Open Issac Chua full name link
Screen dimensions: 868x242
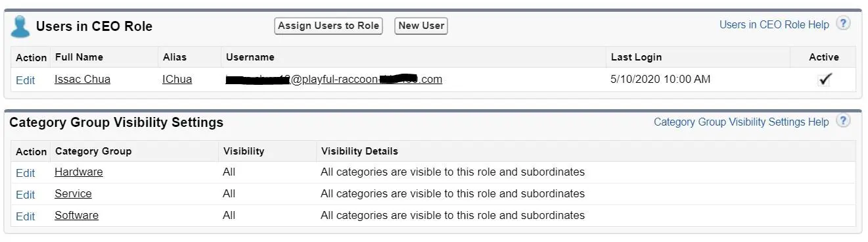[82, 80]
